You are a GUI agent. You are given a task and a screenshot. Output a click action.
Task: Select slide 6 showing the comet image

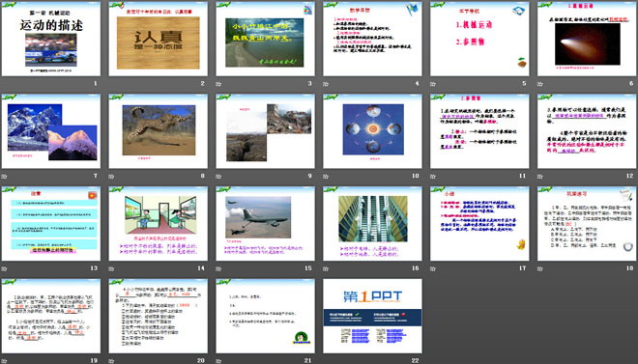(587, 39)
